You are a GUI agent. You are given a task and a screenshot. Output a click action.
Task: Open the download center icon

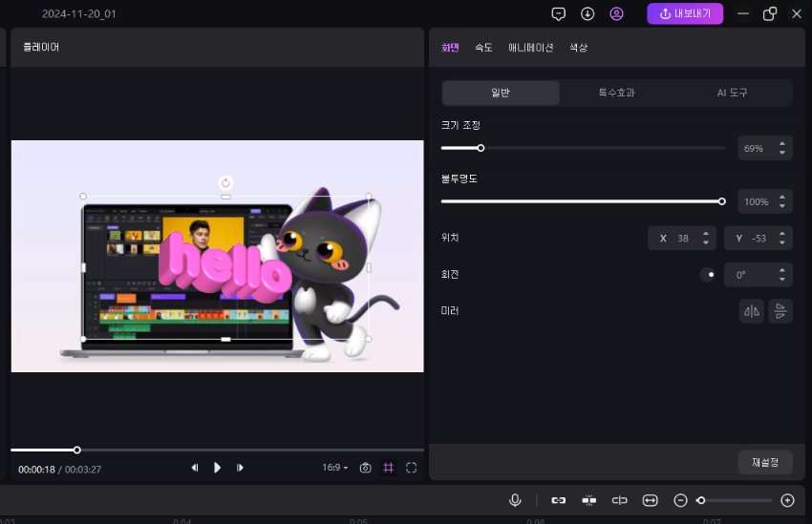(588, 14)
